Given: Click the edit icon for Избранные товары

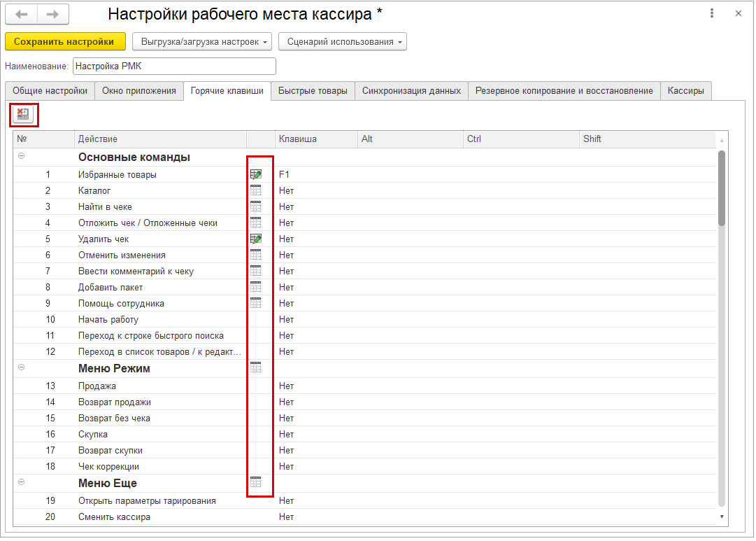Looking at the screenshot, I should 256,175.
